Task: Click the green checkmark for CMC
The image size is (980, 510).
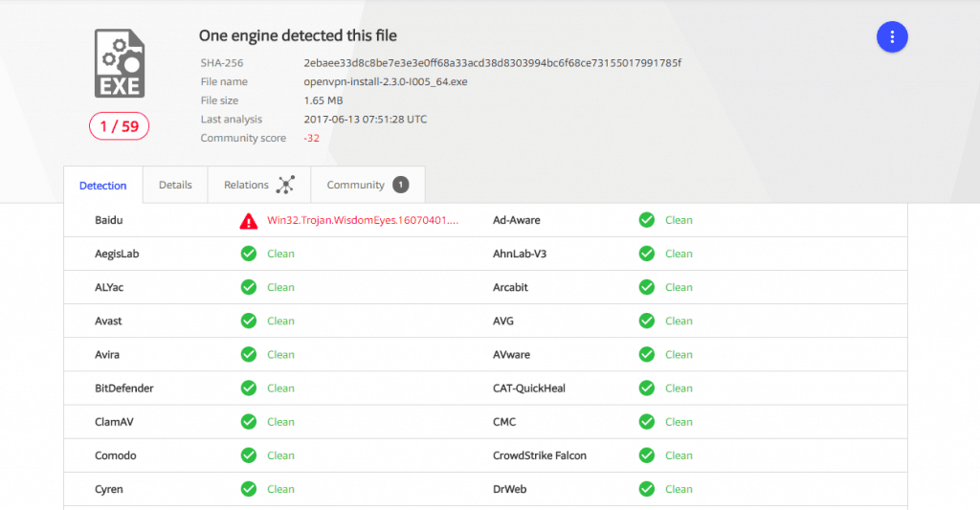Action: [x=647, y=423]
